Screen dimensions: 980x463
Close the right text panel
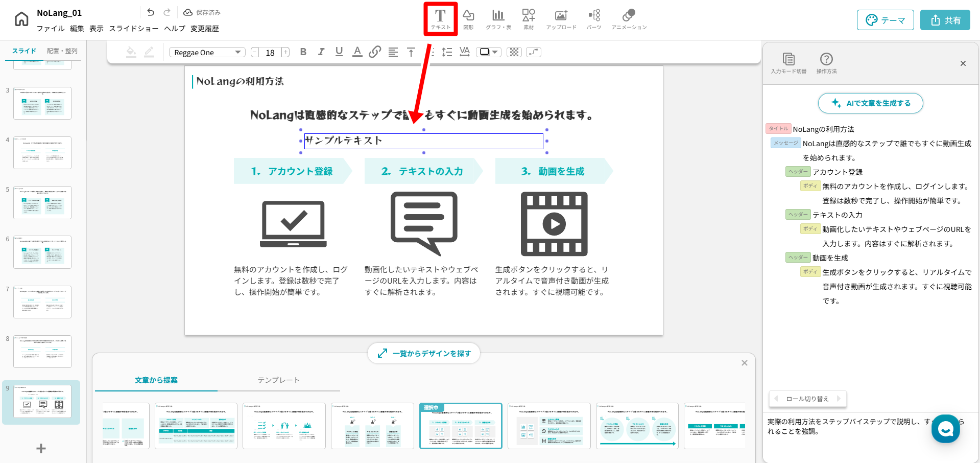[x=963, y=63]
